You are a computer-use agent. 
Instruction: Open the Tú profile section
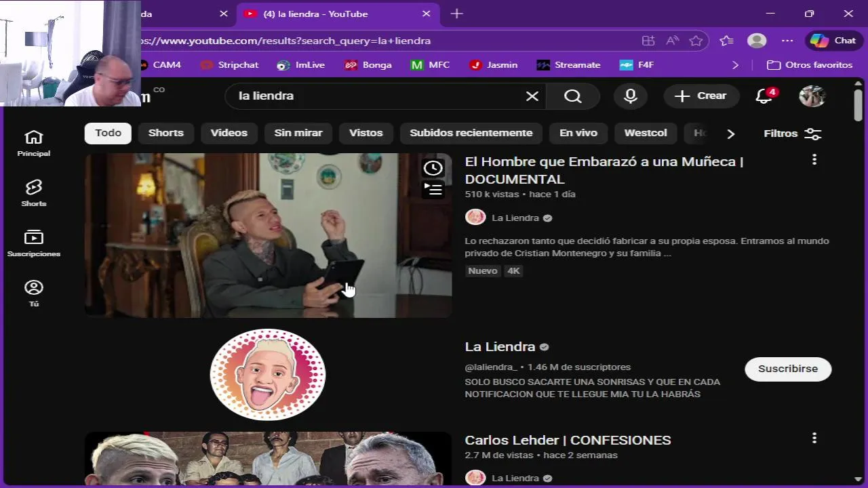[33, 293]
